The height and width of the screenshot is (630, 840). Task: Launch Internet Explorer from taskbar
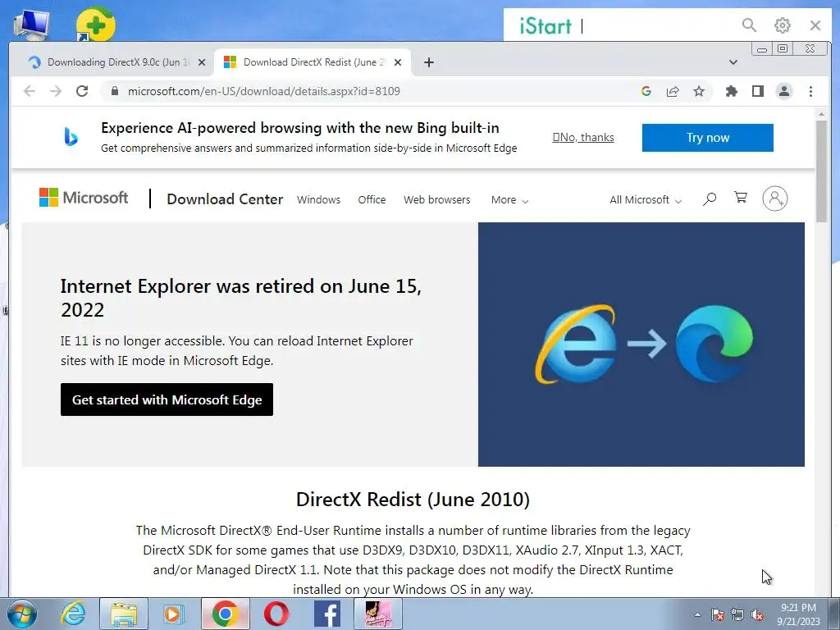click(73, 614)
